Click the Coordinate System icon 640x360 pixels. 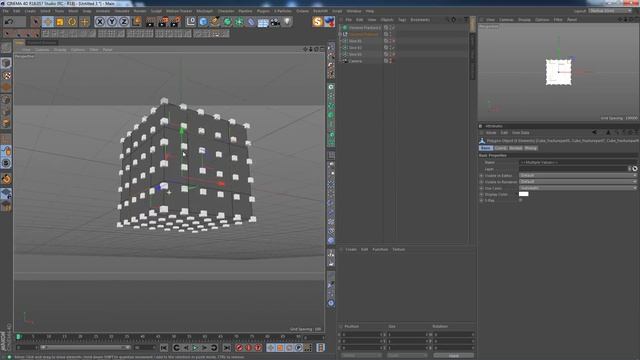[x=136, y=22]
